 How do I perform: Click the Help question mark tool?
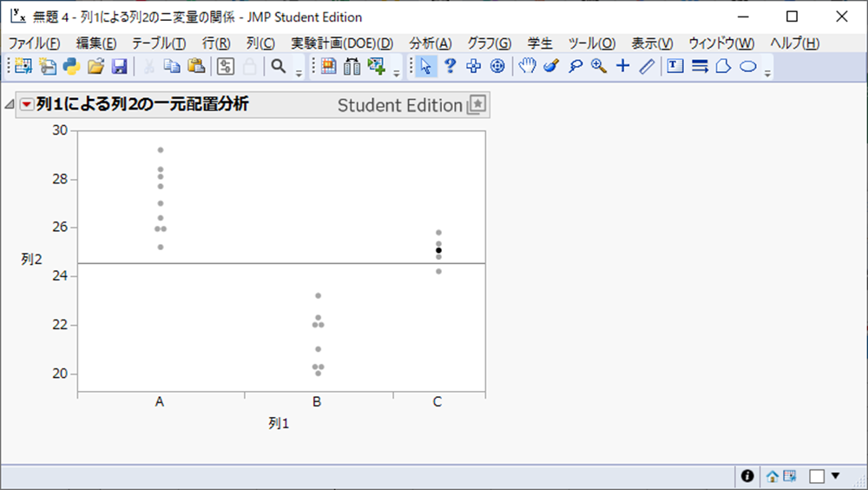450,66
